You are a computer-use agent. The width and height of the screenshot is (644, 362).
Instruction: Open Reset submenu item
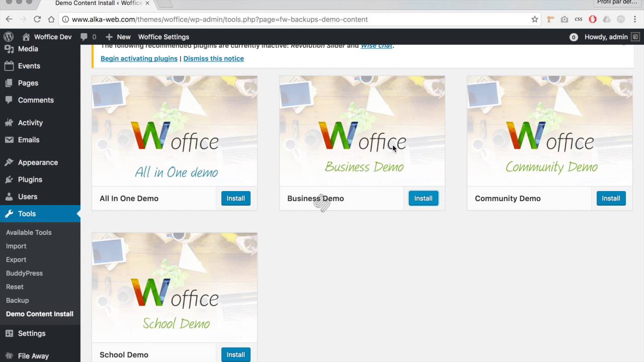pyautogui.click(x=15, y=287)
